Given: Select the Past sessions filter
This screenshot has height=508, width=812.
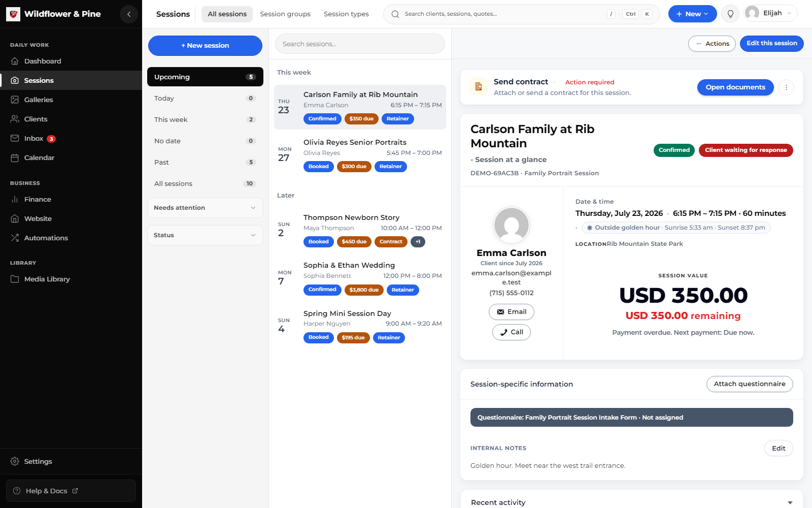Looking at the screenshot, I should click(205, 162).
